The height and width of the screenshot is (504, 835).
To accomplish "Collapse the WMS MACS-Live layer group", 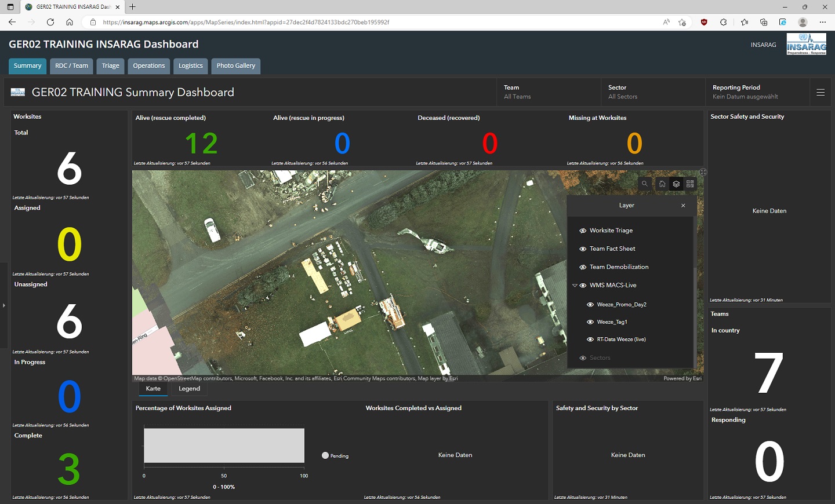I will tap(575, 286).
